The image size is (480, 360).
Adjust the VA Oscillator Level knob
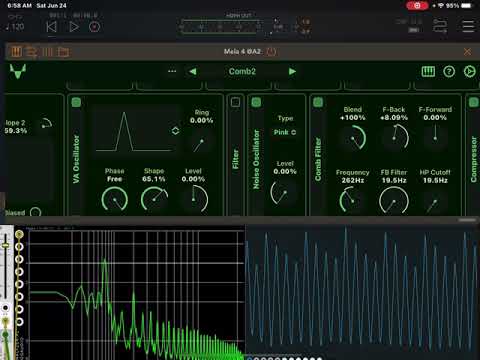(194, 199)
